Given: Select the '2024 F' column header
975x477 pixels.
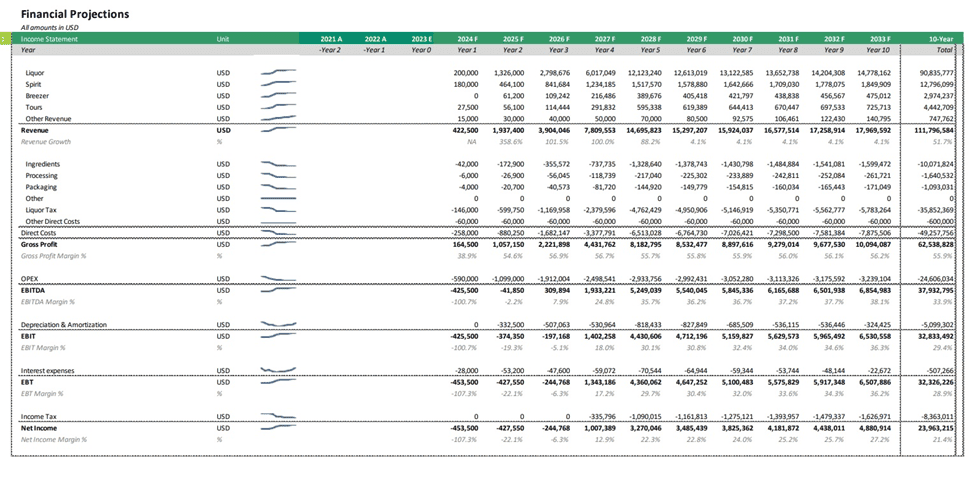Looking at the screenshot, I should click(467, 39).
